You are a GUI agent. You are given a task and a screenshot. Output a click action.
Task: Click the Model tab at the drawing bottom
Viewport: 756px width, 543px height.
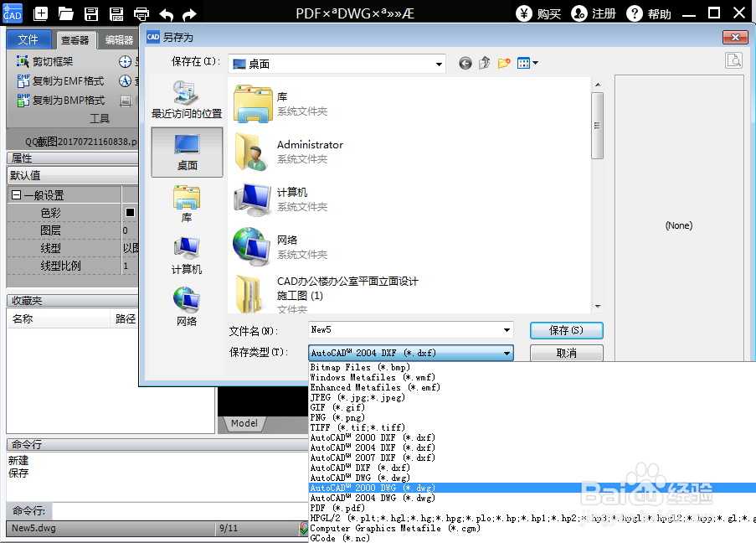[244, 423]
